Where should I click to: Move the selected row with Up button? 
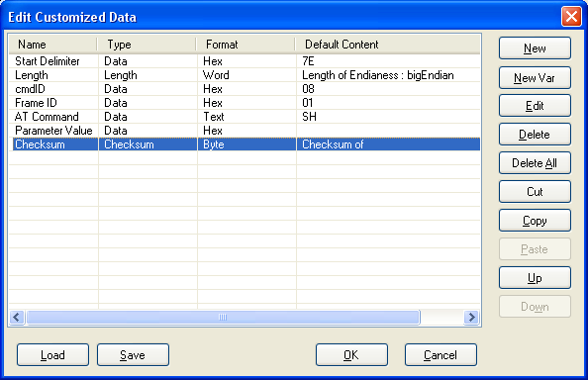(x=535, y=278)
